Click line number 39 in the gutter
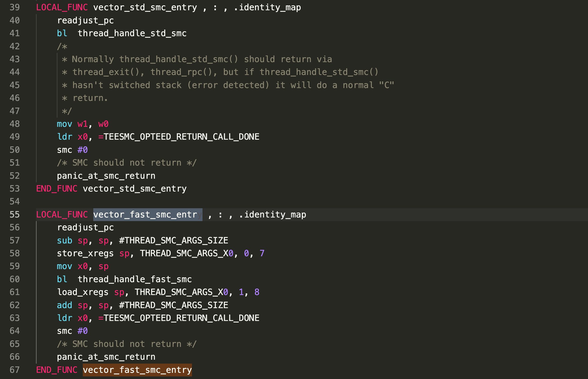This screenshot has height=379, width=588. point(15,7)
